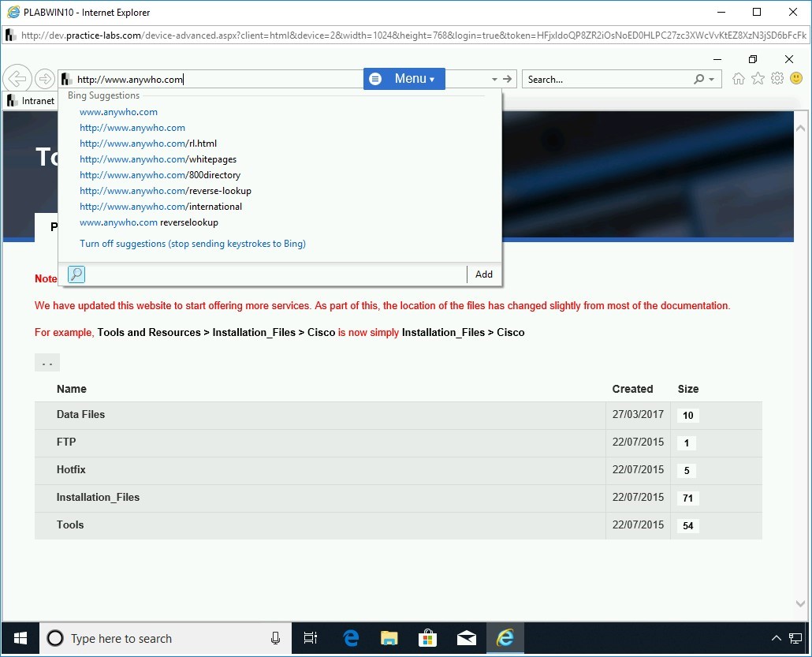The height and width of the screenshot is (657, 812).
Task: Open the Menu dropdown
Action: tap(404, 78)
